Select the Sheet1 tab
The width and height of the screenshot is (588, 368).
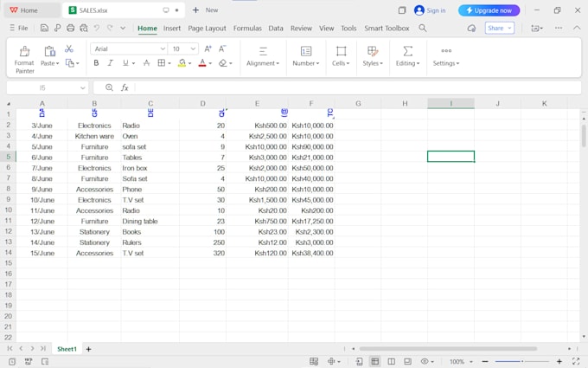coord(67,349)
